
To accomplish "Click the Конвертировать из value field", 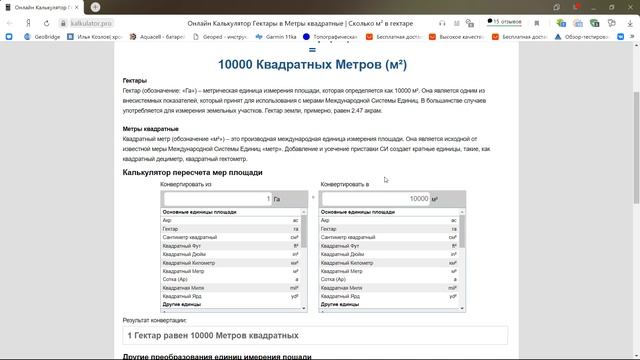I will tap(218, 199).
